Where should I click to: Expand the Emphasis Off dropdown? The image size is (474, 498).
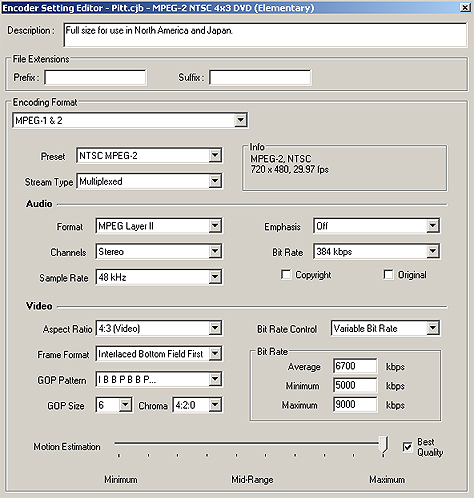(376, 226)
